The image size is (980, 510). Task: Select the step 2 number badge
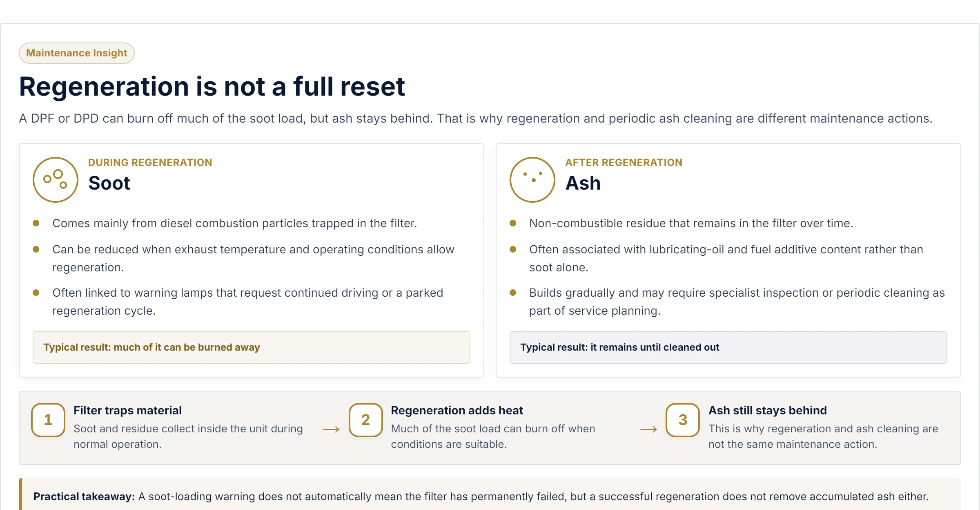coord(366,420)
